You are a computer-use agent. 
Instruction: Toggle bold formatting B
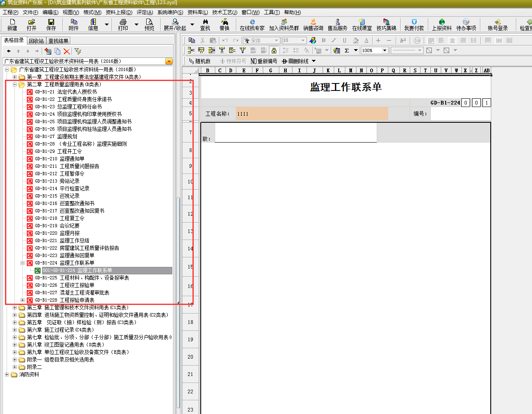point(323,40)
